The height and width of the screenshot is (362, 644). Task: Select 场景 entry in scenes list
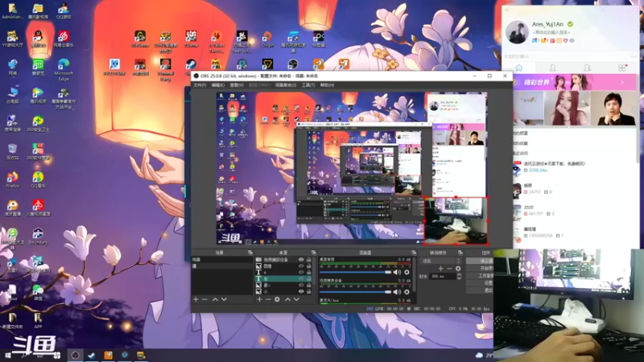click(222, 260)
